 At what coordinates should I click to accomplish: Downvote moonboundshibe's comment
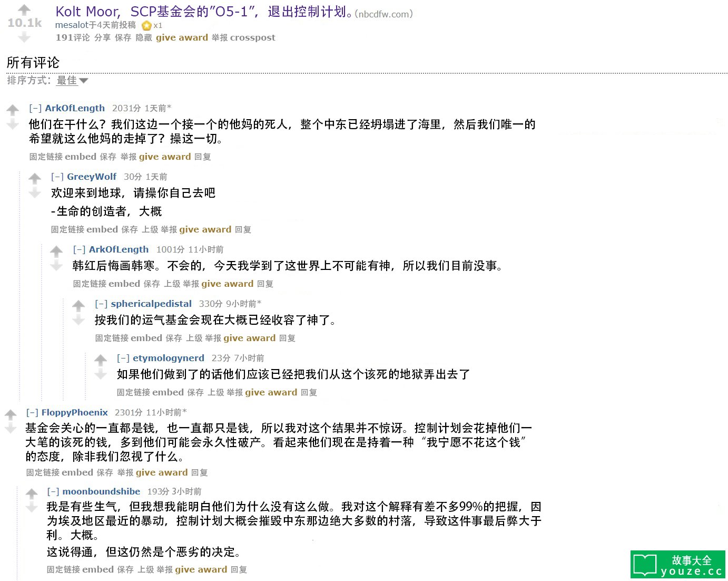tap(32, 507)
